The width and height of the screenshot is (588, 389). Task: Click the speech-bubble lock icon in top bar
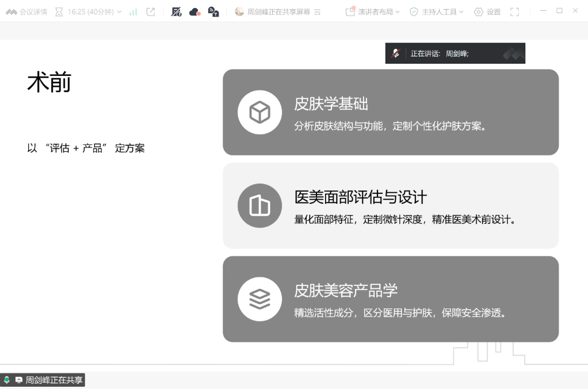point(213,12)
